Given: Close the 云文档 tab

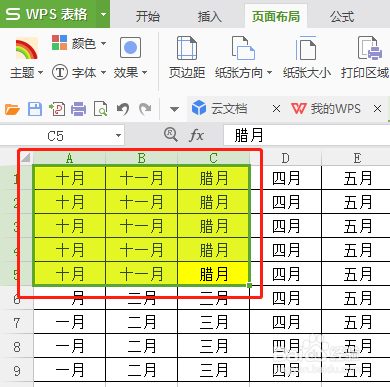Looking at the screenshot, I should [276, 109].
